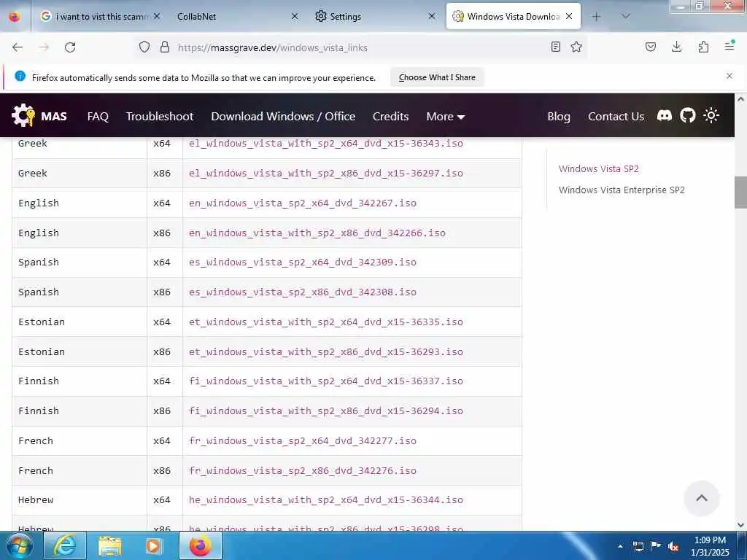
Task: Toggle reader view icon in address bar
Action: (555, 47)
